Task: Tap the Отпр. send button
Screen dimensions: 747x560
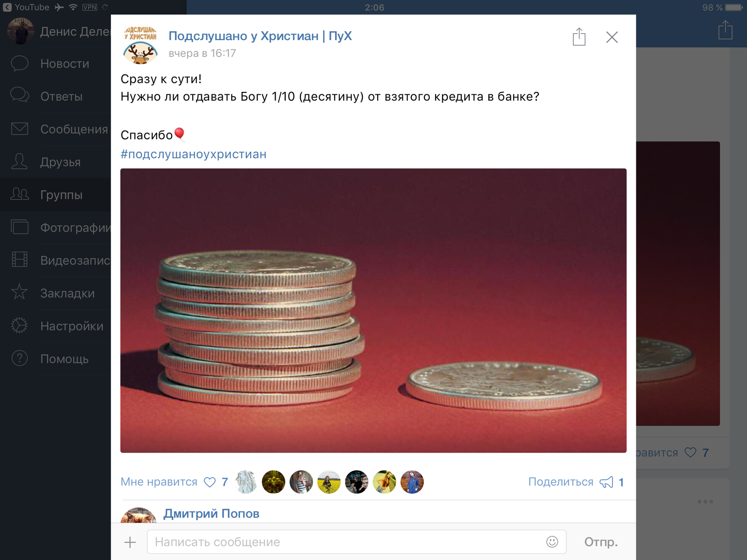Action: coord(601,542)
